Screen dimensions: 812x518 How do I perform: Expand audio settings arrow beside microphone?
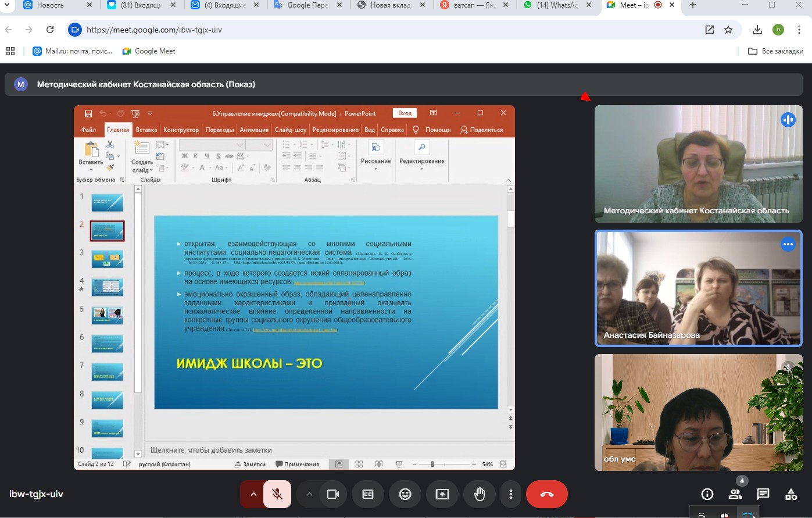click(x=253, y=494)
